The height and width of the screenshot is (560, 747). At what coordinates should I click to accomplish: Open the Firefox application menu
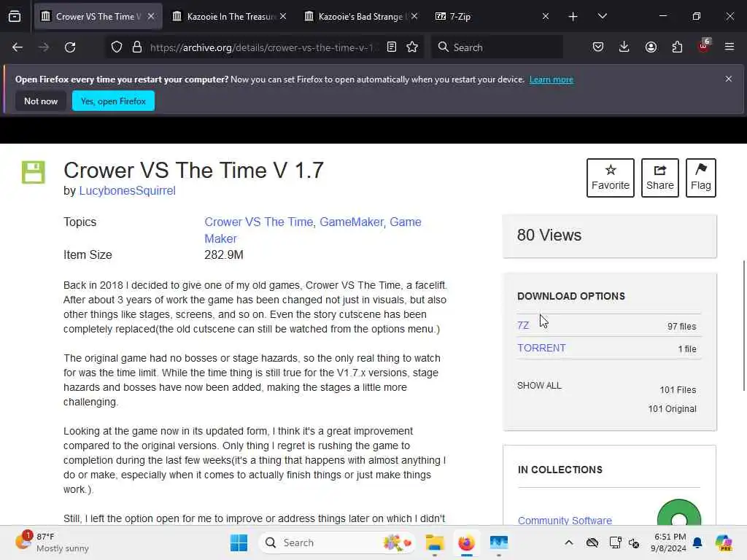729,47
